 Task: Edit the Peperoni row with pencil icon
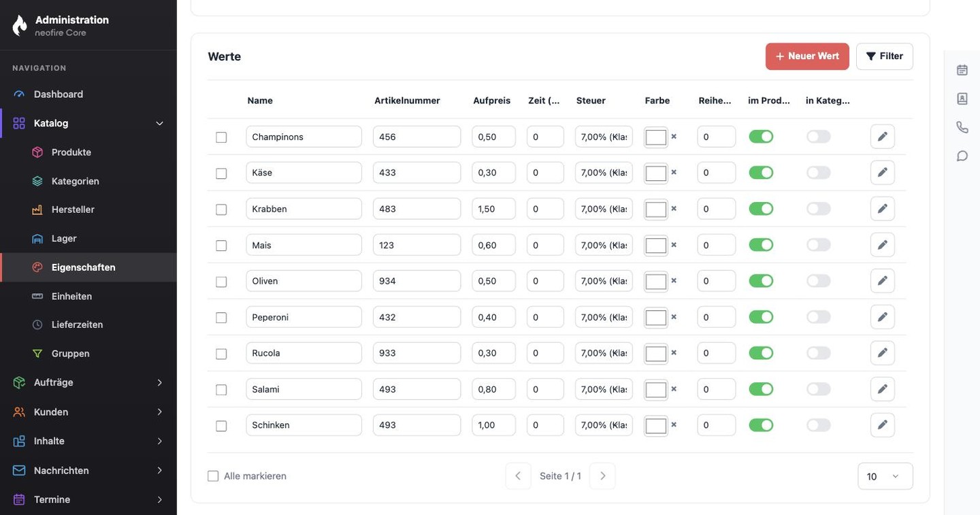(883, 317)
